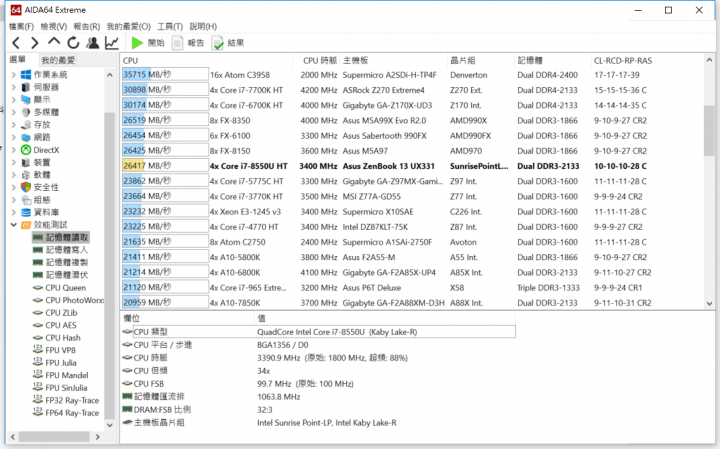Image resolution: width=720 pixels, height=449 pixels.
Task: Select 軟體 software tree item
Action: pyautogui.click(x=36, y=174)
